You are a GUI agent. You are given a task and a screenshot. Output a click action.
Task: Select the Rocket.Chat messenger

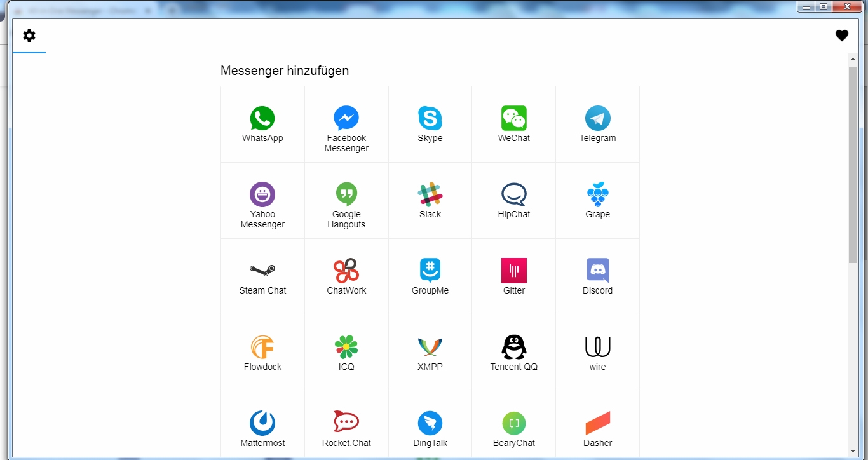(x=346, y=424)
